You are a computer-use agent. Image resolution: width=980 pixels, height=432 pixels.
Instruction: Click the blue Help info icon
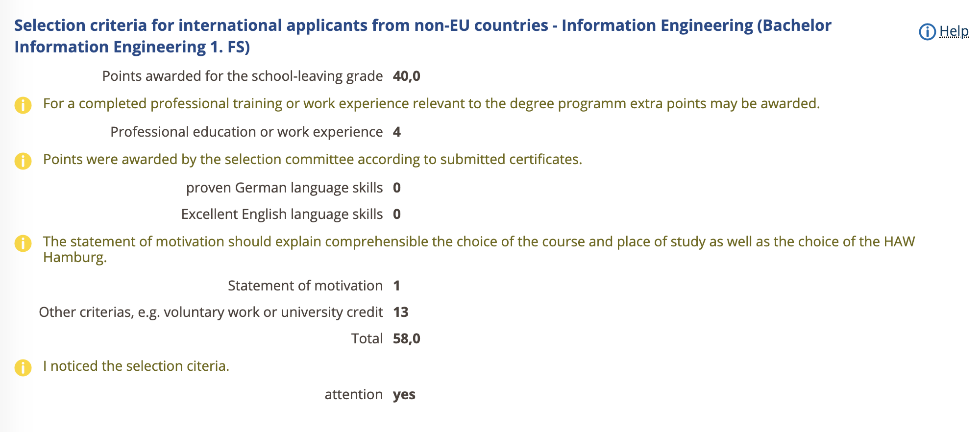[927, 32]
